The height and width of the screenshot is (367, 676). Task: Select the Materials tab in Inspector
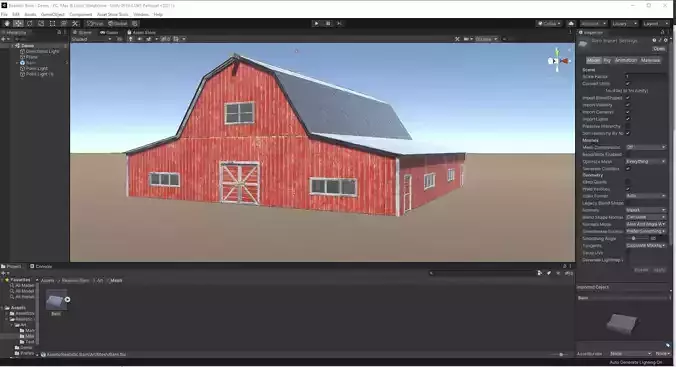tap(651, 60)
